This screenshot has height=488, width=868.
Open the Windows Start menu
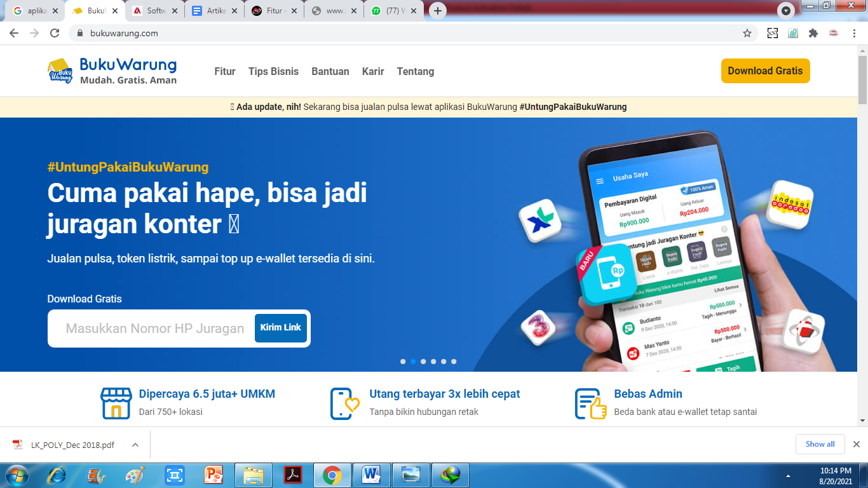pos(17,475)
